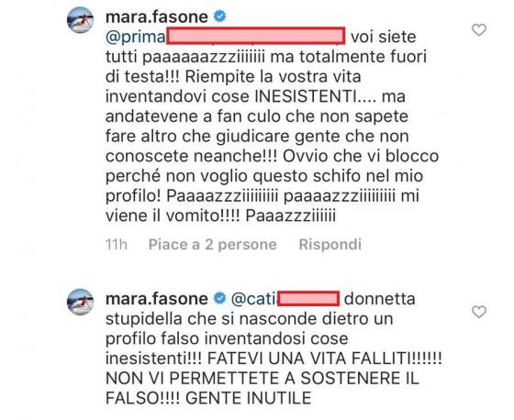Like the first mara.fasone comment with heart
Viewport: 514px width, 420px height.
(478, 30)
